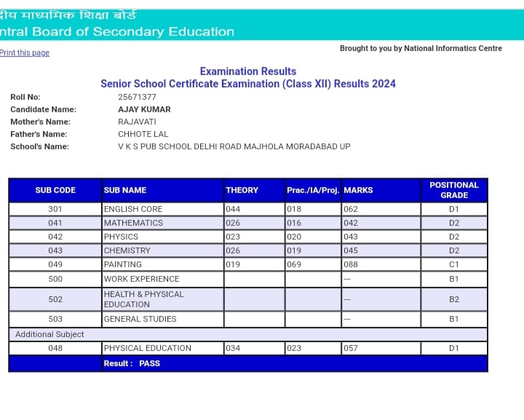Select English Core theory marks 044

pos(233,209)
